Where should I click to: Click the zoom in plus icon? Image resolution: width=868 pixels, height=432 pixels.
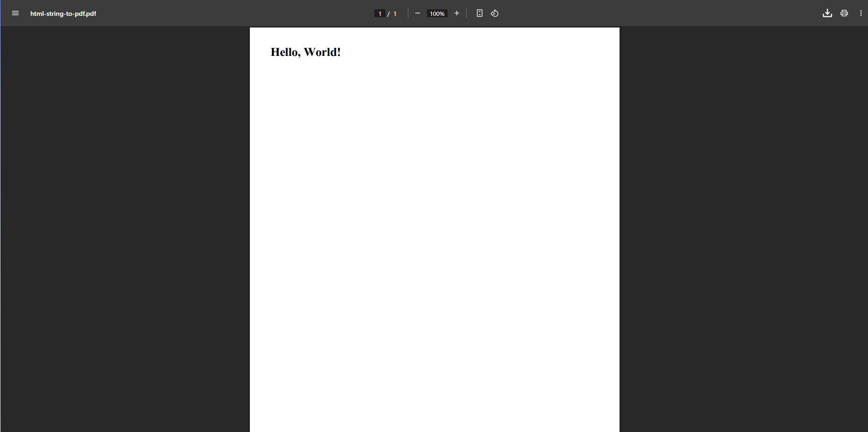click(457, 13)
